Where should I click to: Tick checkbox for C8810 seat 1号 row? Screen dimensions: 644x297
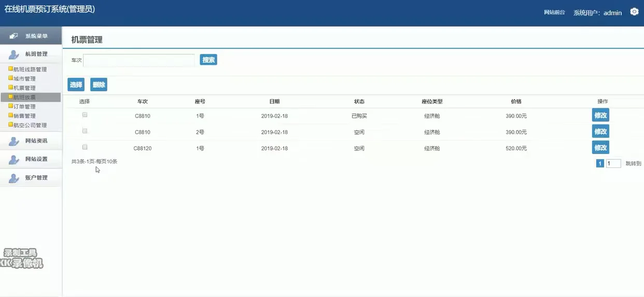tap(85, 115)
